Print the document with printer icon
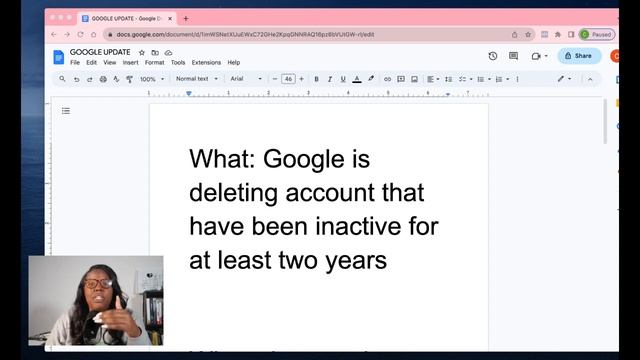The image size is (640, 360). [x=103, y=79]
